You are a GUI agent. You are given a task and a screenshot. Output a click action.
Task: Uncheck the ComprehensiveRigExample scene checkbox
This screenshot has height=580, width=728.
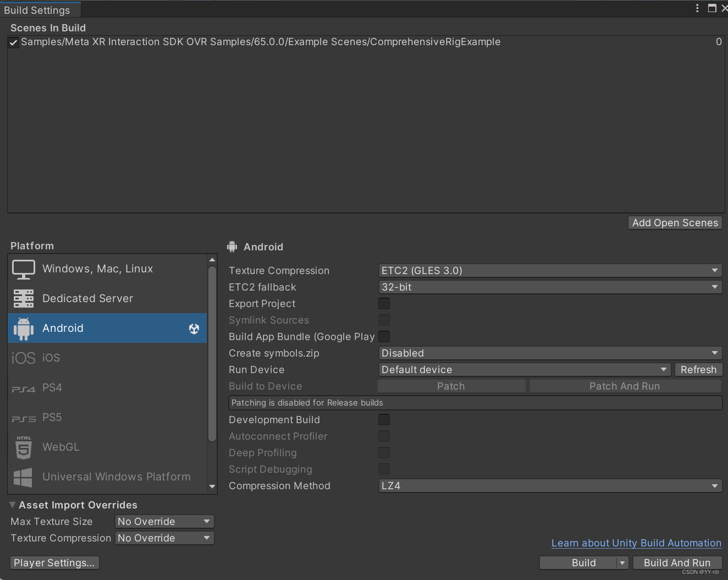tap(13, 42)
